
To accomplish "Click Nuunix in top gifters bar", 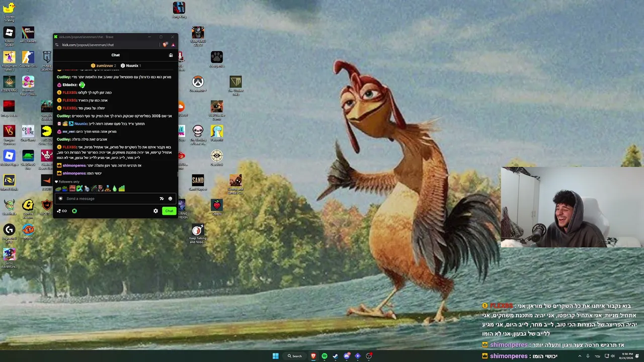I will point(132,65).
